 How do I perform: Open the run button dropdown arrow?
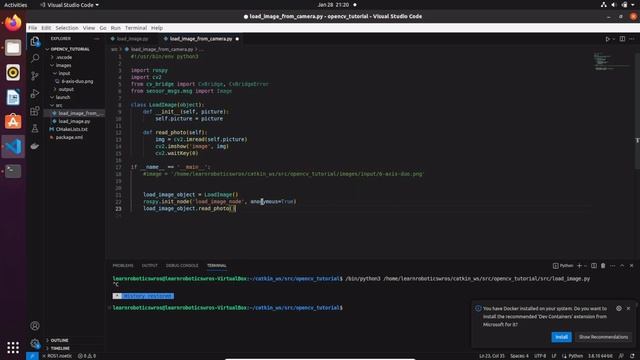click(x=613, y=39)
